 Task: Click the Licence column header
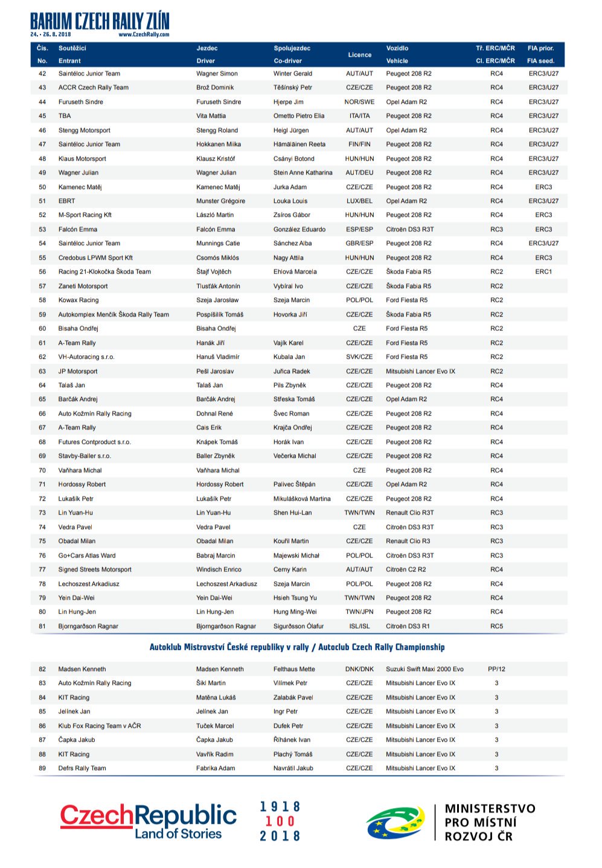(359, 54)
